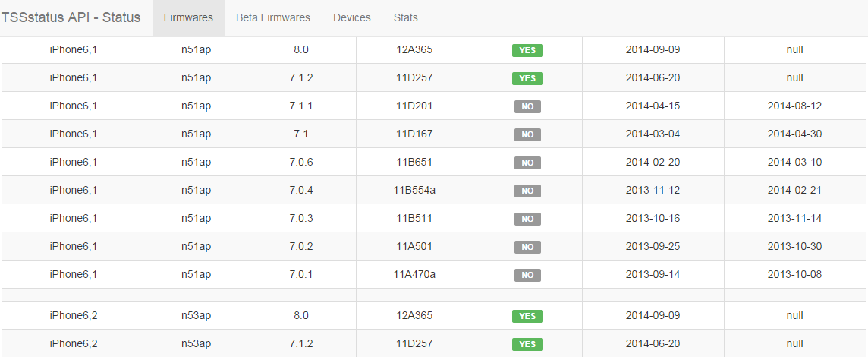Image resolution: width=868 pixels, height=357 pixels.
Task: Click version 8.0 in n53ap row
Action: [301, 315]
